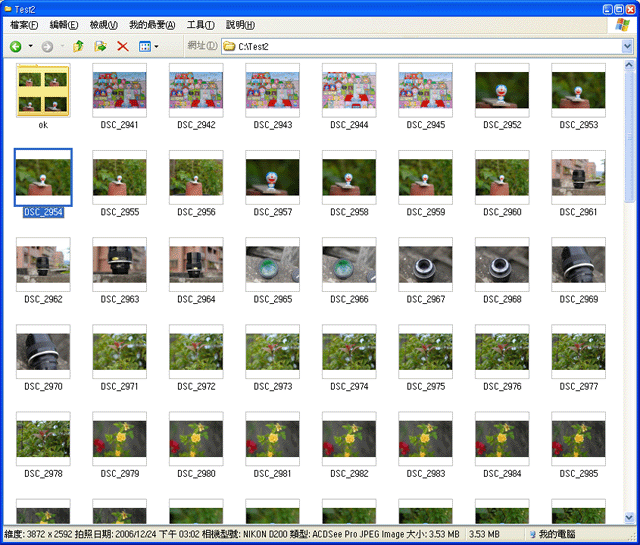The height and width of the screenshot is (545, 640).
Task: Select thumbnail DSC_2957
Action: coord(272,177)
